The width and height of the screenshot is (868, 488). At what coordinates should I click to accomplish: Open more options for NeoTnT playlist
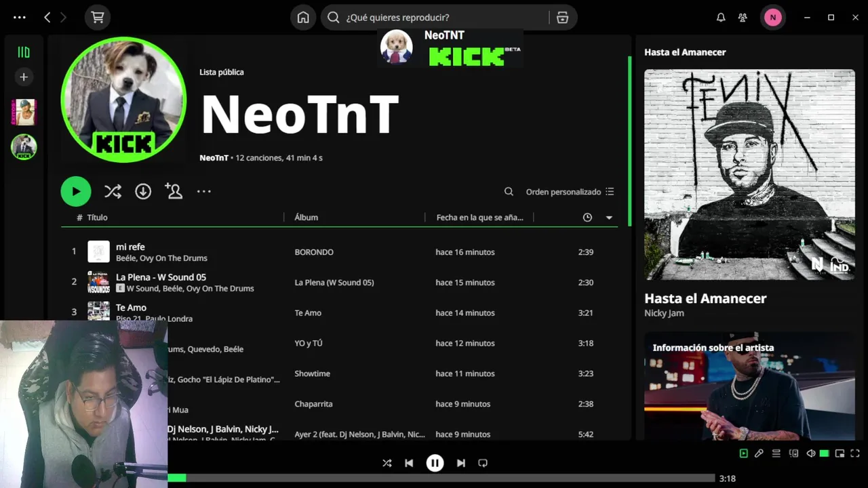point(204,192)
